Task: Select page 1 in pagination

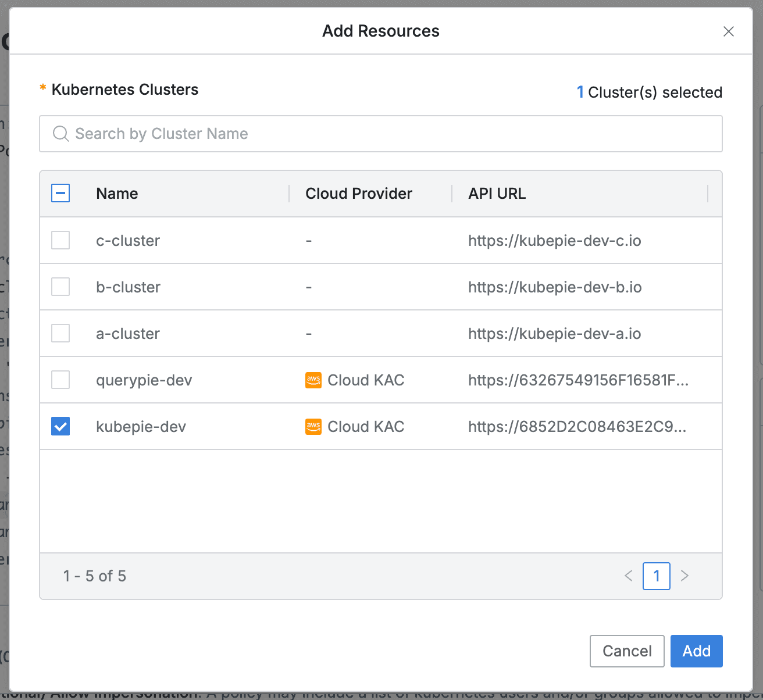Action: 656,576
